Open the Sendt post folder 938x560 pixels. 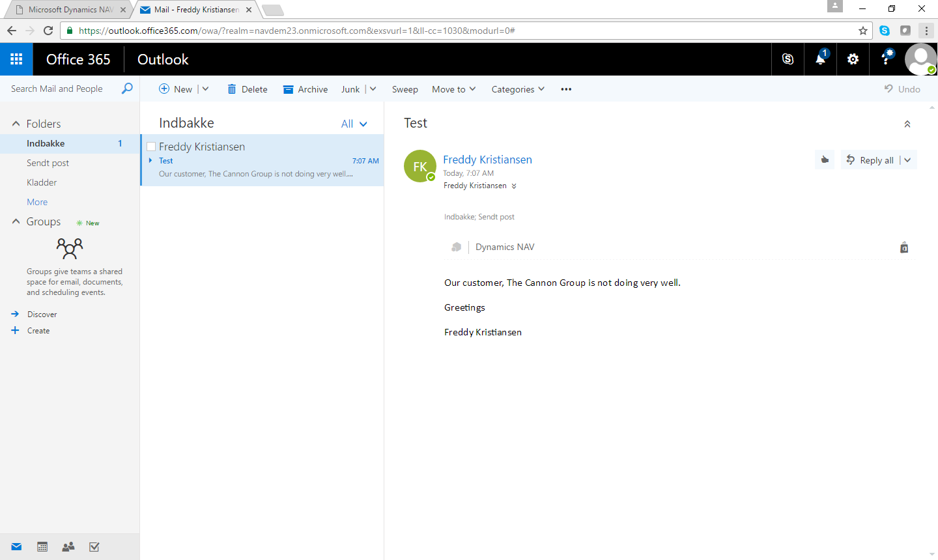click(48, 163)
